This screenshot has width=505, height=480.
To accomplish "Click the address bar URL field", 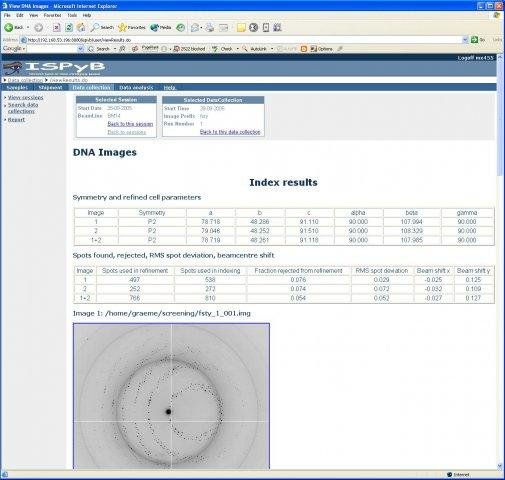I will pos(243,40).
